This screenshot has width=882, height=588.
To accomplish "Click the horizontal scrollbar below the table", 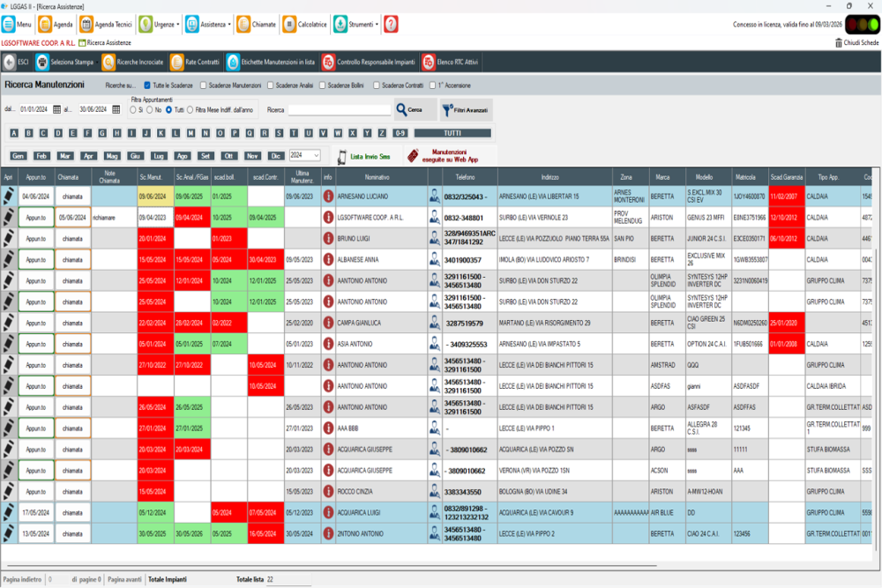I will (332, 565).
